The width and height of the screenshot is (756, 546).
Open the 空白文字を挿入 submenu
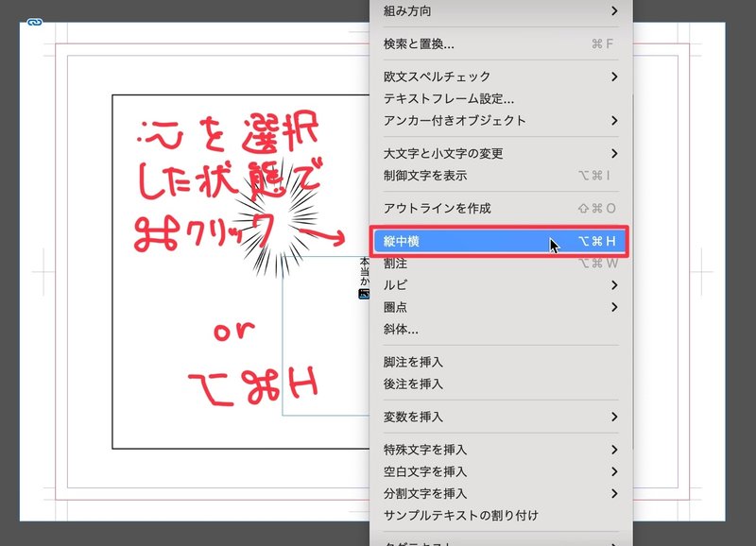pyautogui.click(x=501, y=471)
